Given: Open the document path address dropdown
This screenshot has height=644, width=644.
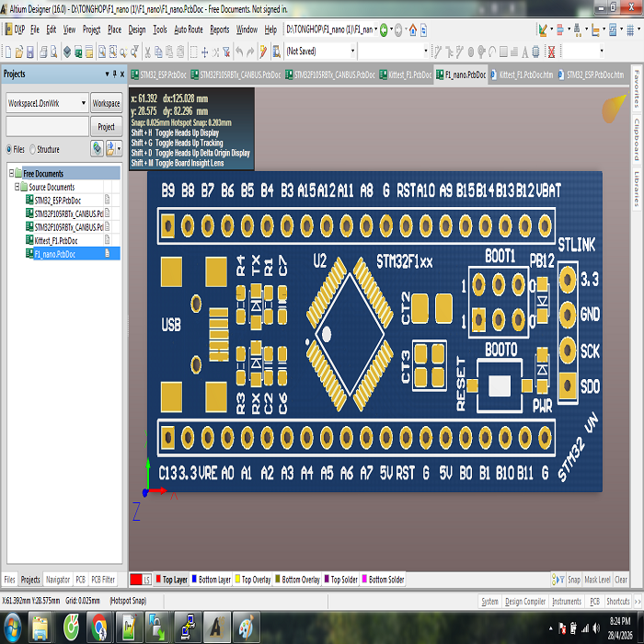Looking at the screenshot, I should 375,29.
